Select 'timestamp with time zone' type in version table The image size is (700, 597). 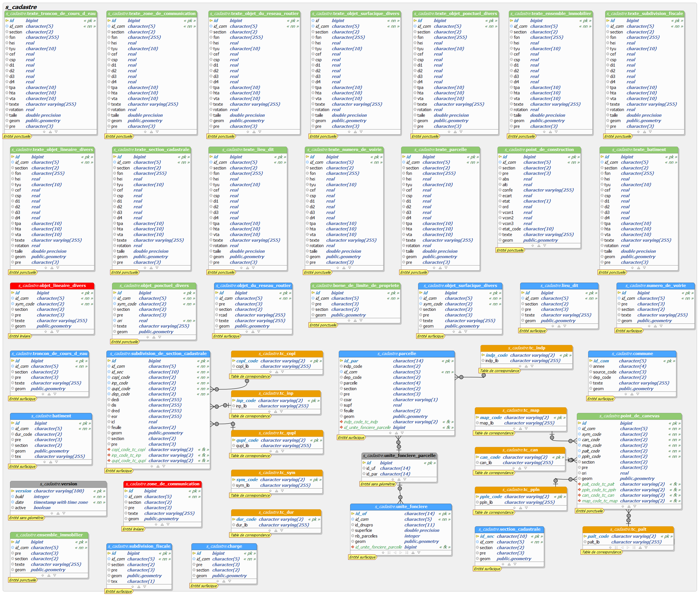pyautogui.click(x=61, y=502)
